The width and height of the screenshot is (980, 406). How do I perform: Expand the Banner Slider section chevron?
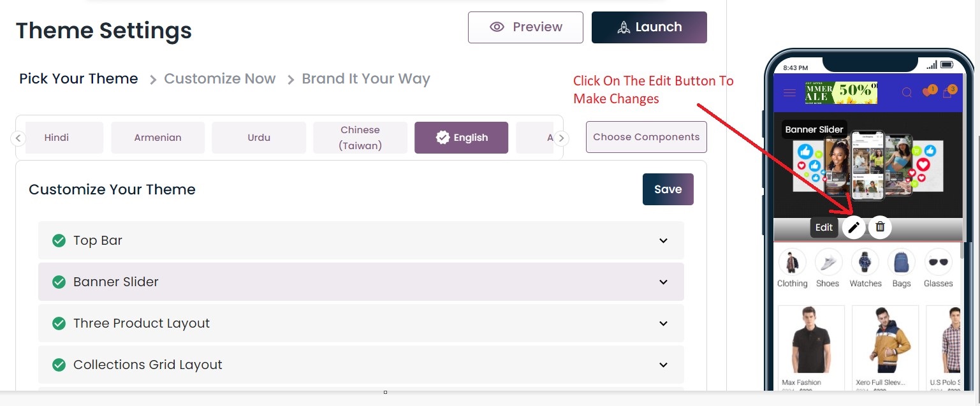coord(663,282)
